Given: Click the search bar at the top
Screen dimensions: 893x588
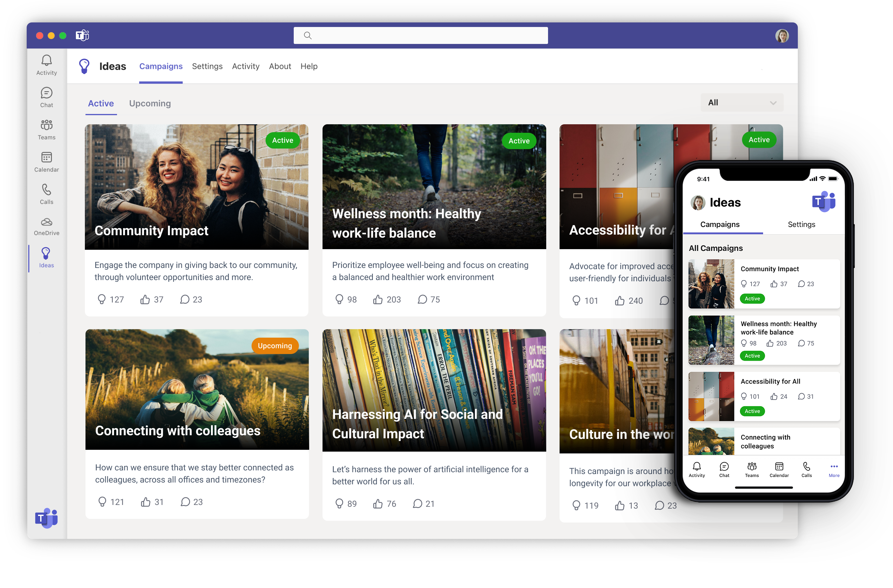Looking at the screenshot, I should tap(420, 35).
